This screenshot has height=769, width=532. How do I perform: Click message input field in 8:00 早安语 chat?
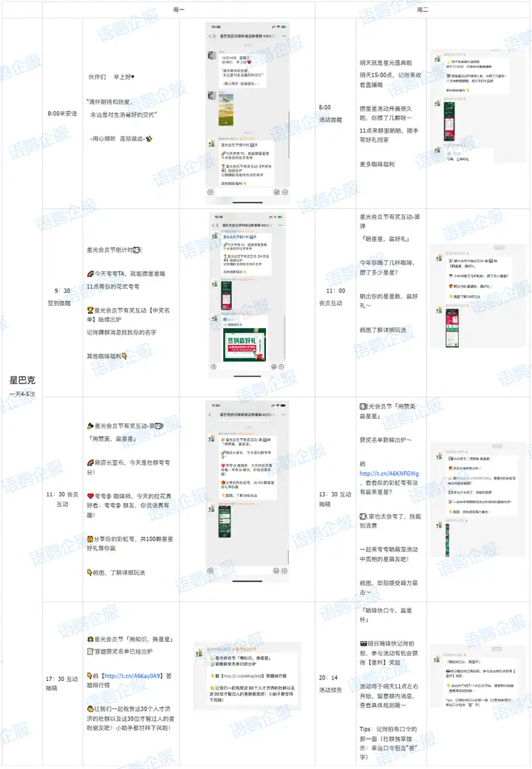coord(243,192)
